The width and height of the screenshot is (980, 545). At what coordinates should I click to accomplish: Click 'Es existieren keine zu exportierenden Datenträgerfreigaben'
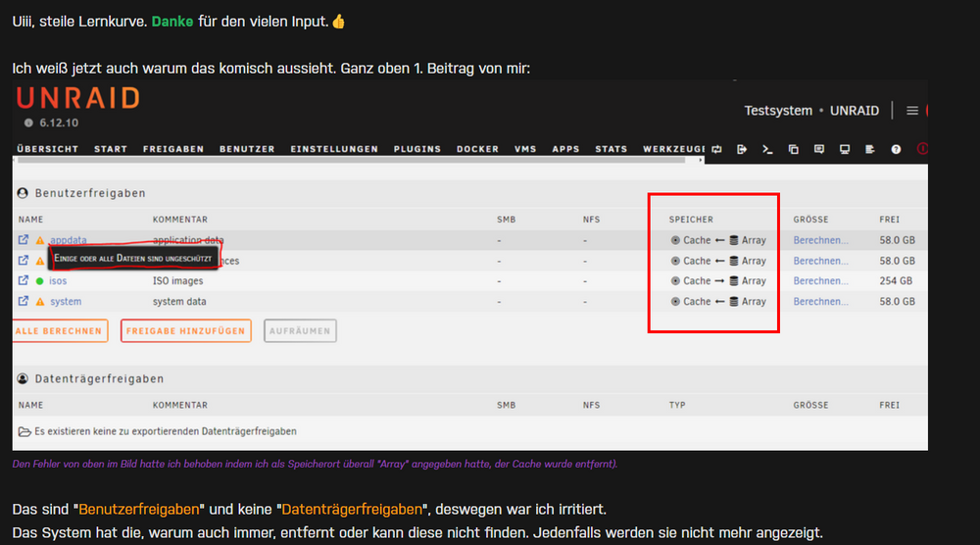tap(166, 432)
